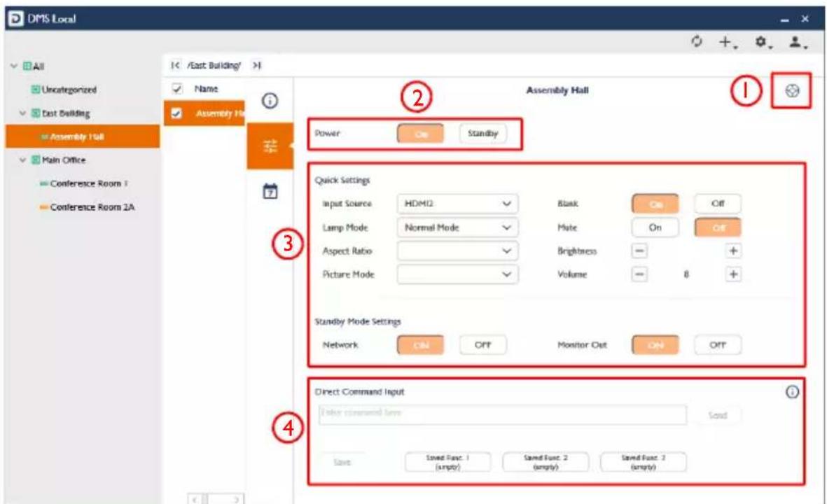Click right arrow of list horizontal scrollbar
Viewport: 827px width, 504px height.
[237, 498]
